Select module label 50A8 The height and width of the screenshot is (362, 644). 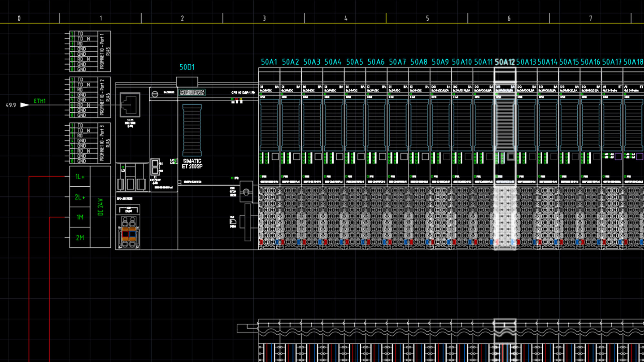tap(419, 62)
